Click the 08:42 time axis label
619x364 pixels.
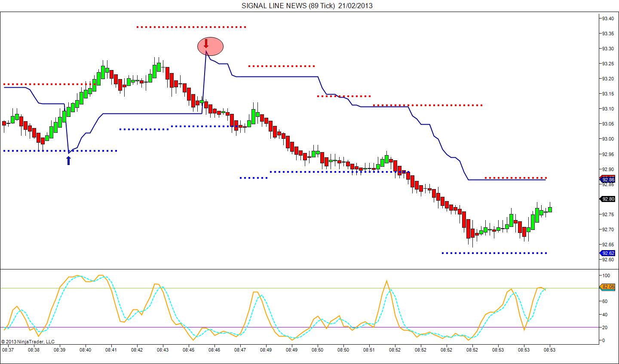click(x=137, y=350)
